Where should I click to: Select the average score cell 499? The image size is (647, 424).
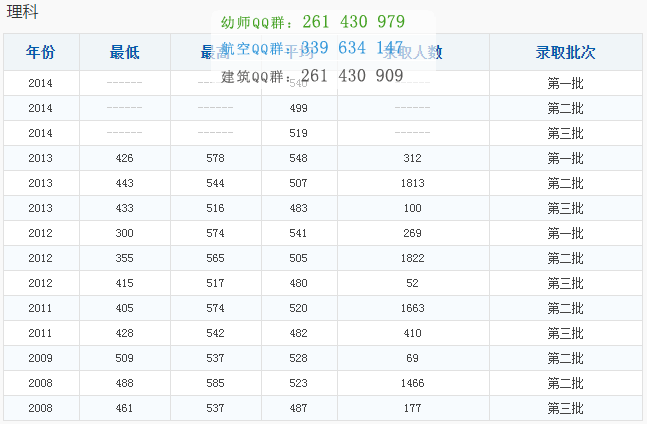298,108
